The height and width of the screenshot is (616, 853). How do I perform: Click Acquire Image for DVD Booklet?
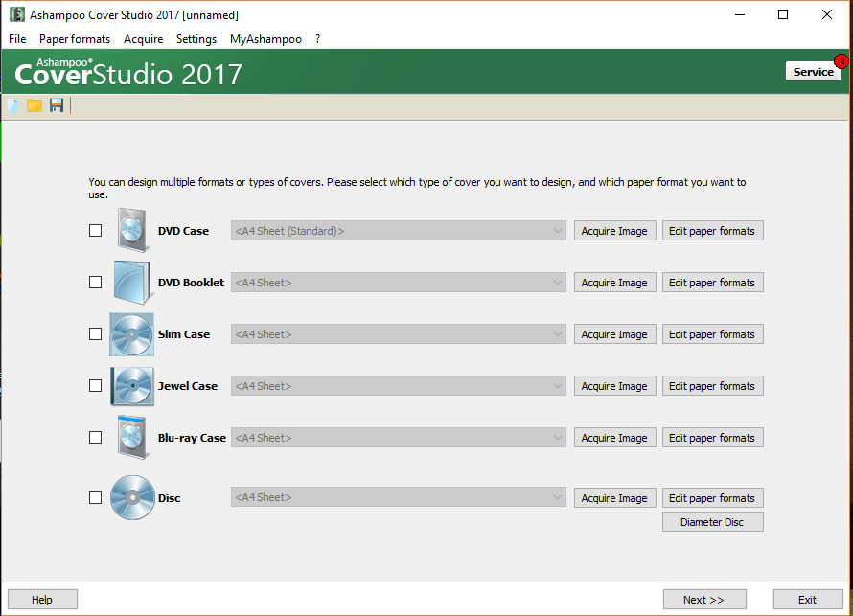tap(614, 283)
